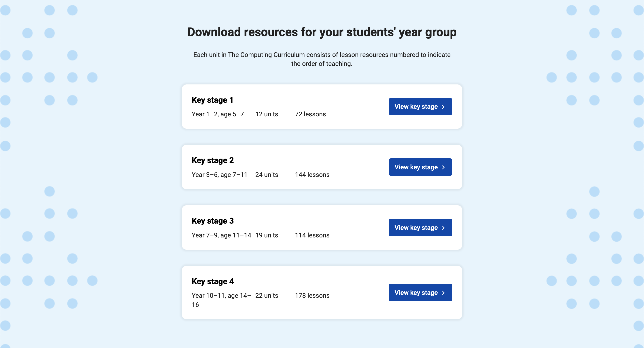This screenshot has height=348, width=644.
Task: Select the Key stage 1 heading
Action: click(212, 100)
